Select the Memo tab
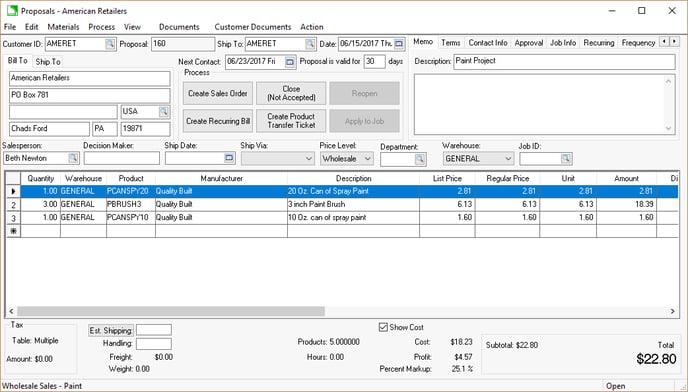Viewport: 688px width, 392px height. [423, 42]
